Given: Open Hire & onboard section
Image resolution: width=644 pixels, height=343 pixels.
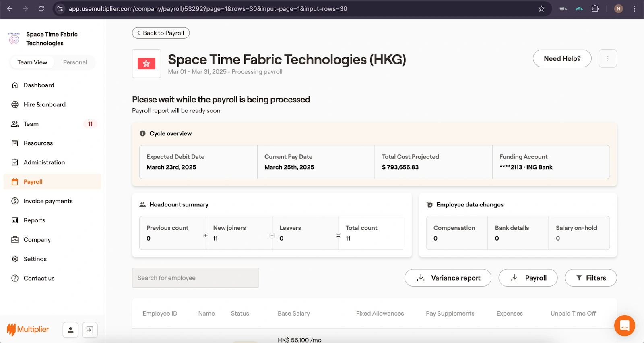Looking at the screenshot, I should (x=52, y=104).
